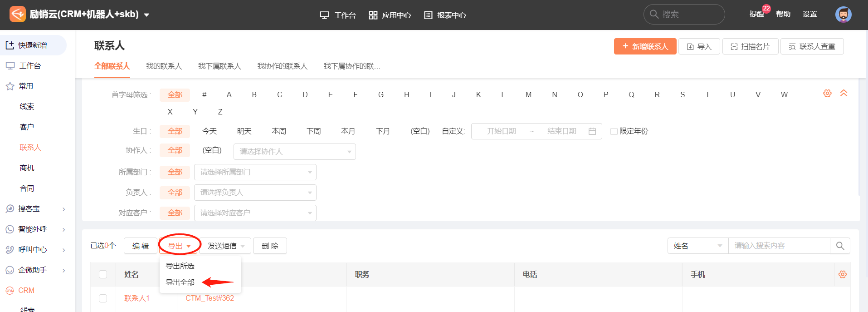The width and height of the screenshot is (868, 312).
Task: Click the 开始日期 input
Action: 502,131
